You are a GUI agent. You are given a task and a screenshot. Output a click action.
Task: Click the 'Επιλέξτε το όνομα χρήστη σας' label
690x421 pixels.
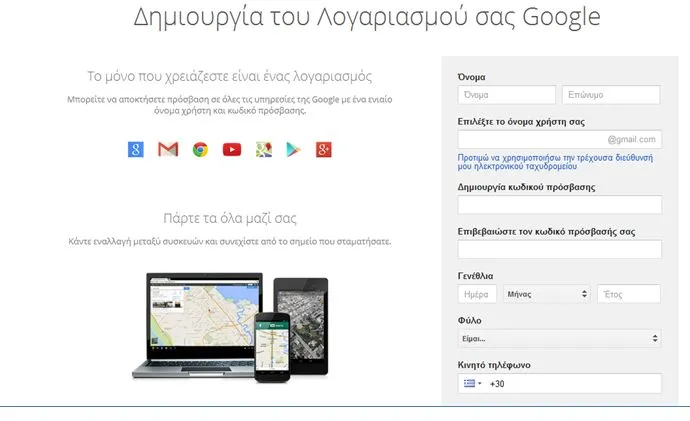point(521,122)
